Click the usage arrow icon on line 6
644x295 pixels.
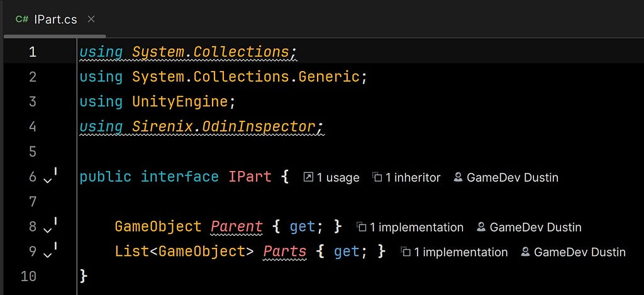(x=308, y=177)
